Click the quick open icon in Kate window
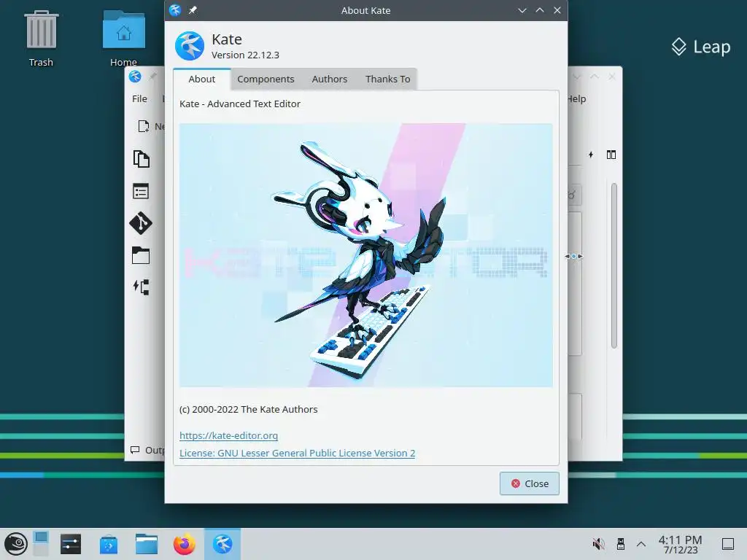Image resolution: width=747 pixels, height=560 pixels. 591,155
